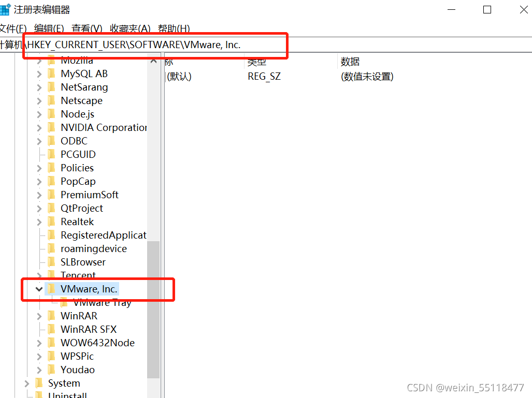Click the WinRAR folder icon
Image resolution: width=532 pixels, height=398 pixels.
52,316
